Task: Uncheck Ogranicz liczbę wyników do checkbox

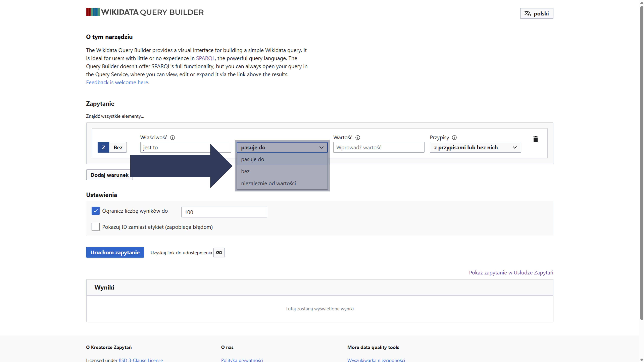Action: click(x=95, y=211)
